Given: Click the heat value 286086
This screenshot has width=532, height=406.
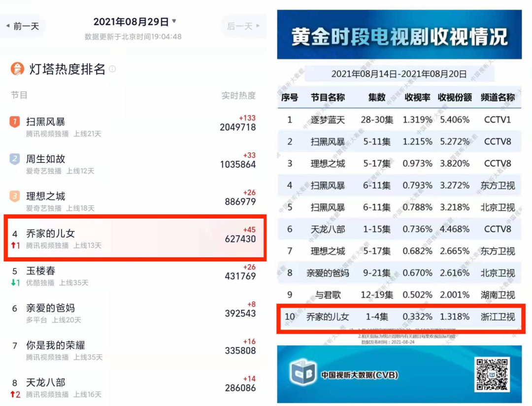Looking at the screenshot, I should pyautogui.click(x=240, y=388).
